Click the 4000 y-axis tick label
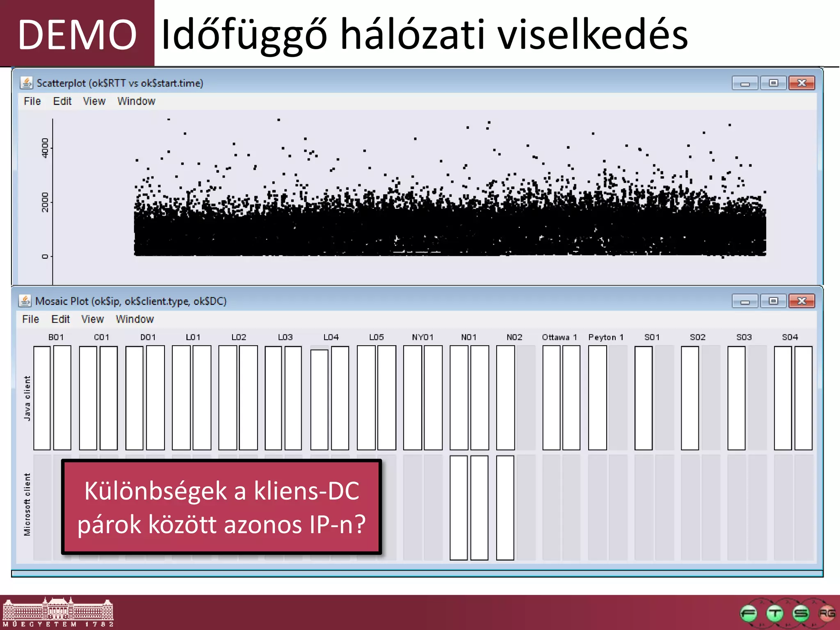The image size is (840, 630). pyautogui.click(x=45, y=148)
